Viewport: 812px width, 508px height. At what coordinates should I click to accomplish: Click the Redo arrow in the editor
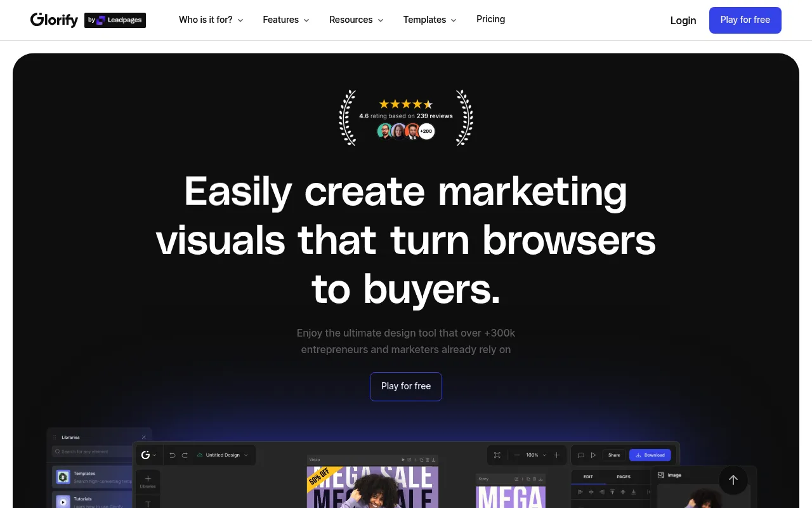coord(185,455)
